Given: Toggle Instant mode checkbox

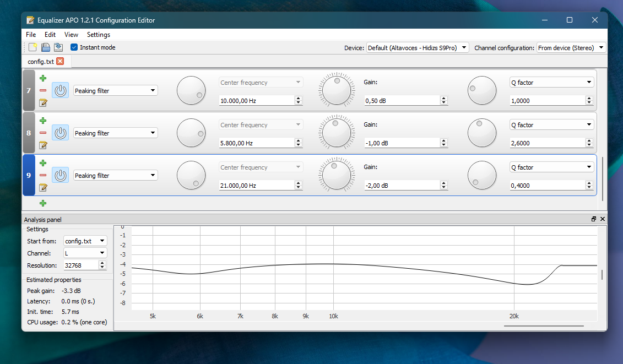Looking at the screenshot, I should [x=74, y=47].
